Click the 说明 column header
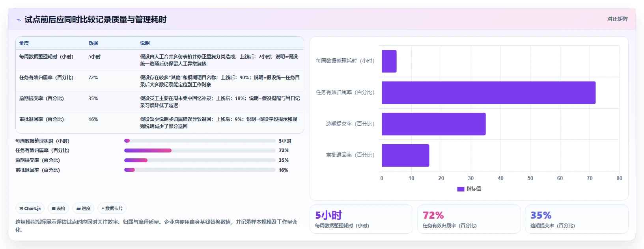644x249 pixels. pyautogui.click(x=145, y=43)
